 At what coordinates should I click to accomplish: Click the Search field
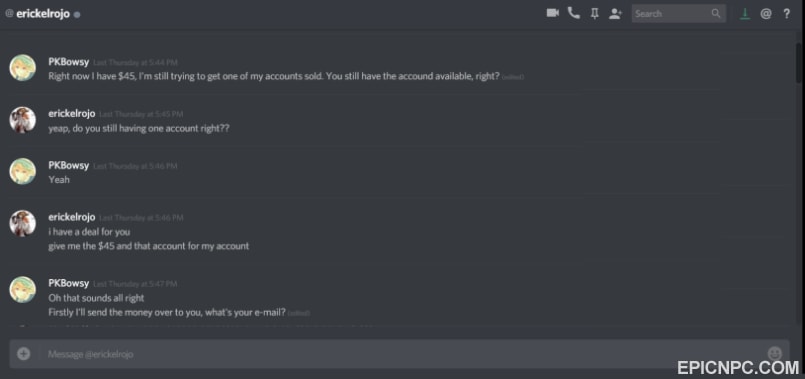[x=679, y=14]
